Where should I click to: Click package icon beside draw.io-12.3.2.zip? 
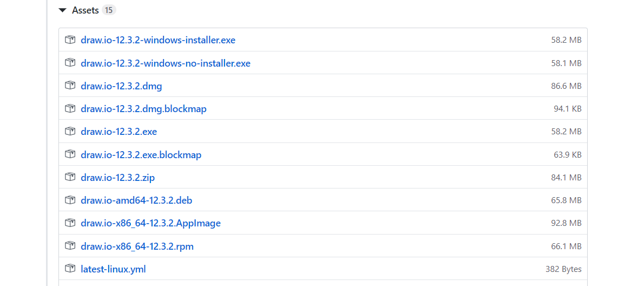(x=70, y=178)
